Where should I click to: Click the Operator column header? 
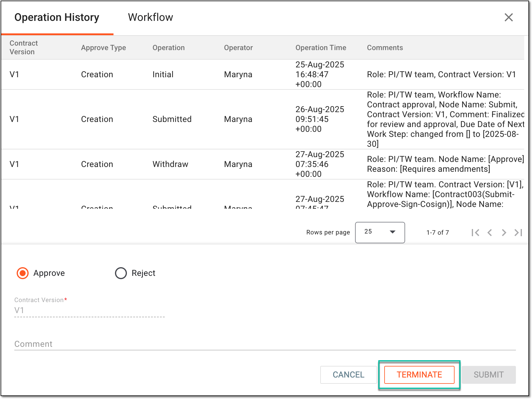coord(238,48)
